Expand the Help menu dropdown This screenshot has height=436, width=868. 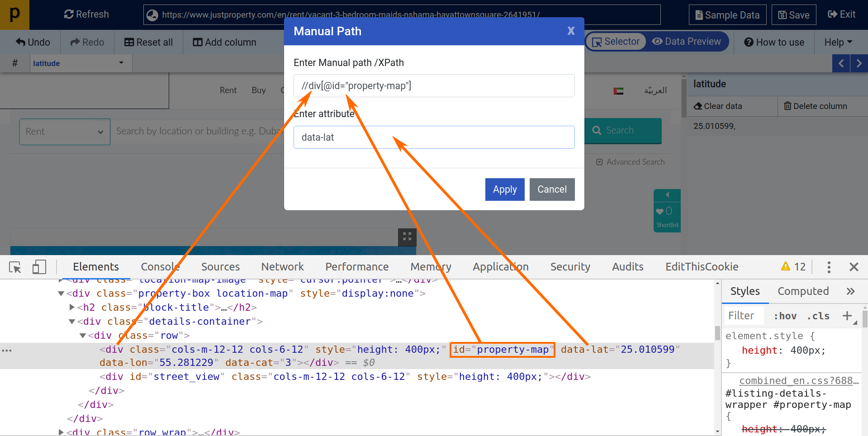838,42
